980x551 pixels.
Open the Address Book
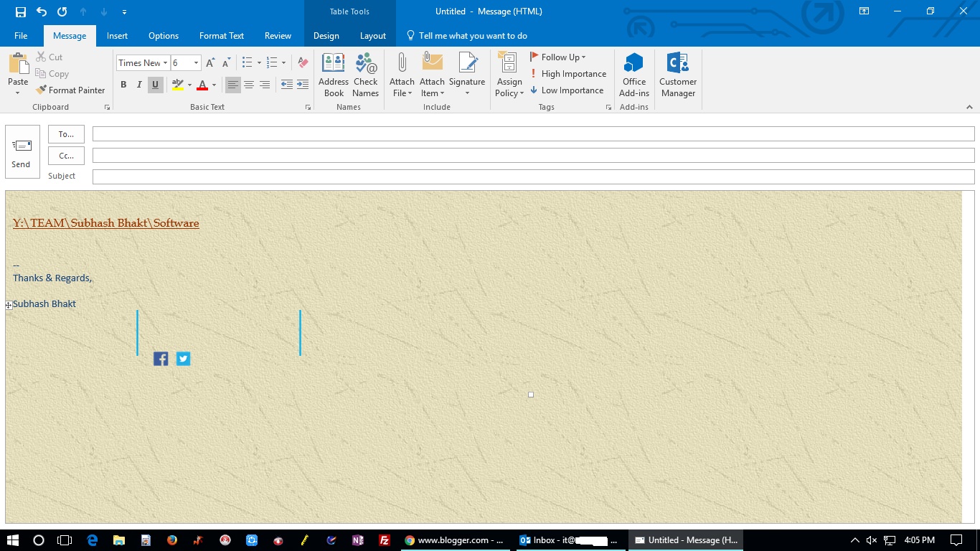tap(334, 75)
